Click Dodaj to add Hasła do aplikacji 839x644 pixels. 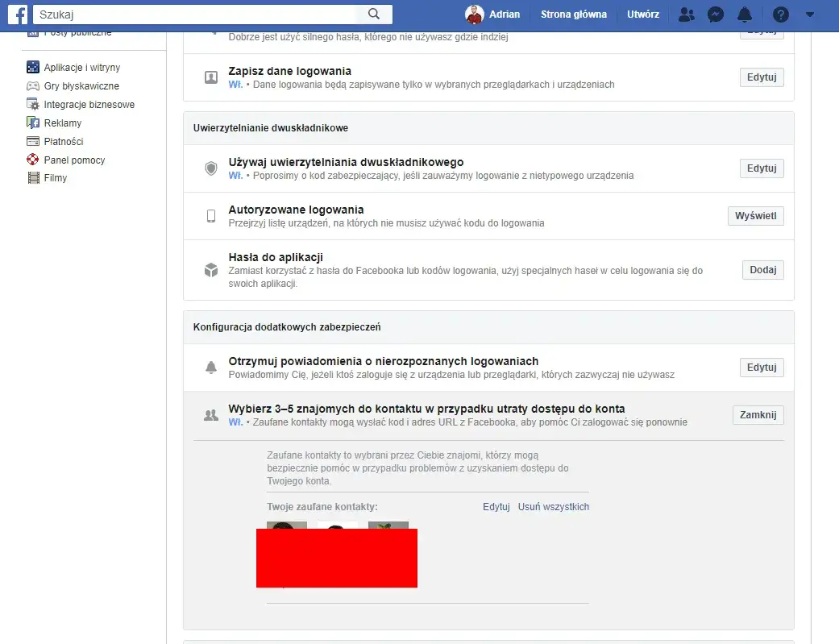[x=762, y=269]
